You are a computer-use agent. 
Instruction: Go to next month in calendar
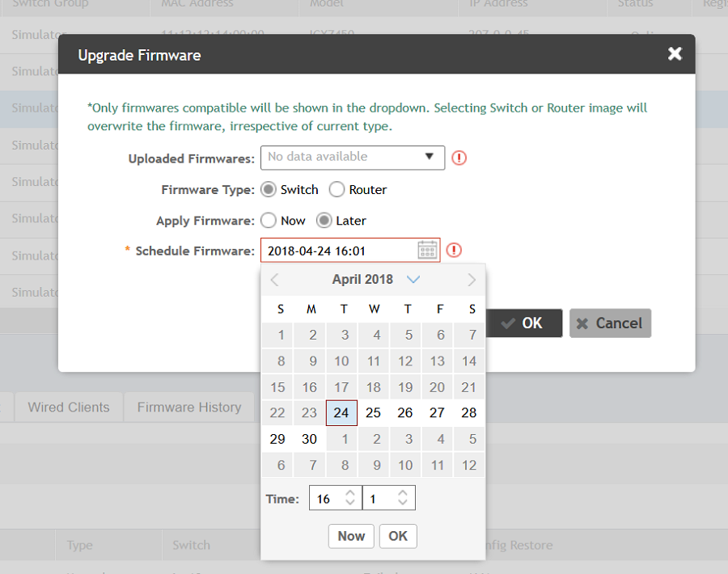coord(472,280)
